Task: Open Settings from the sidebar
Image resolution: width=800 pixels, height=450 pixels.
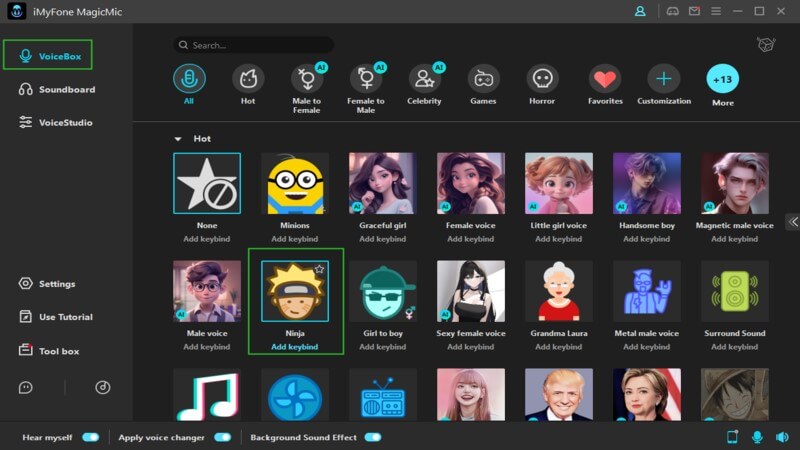Action: coord(46,284)
